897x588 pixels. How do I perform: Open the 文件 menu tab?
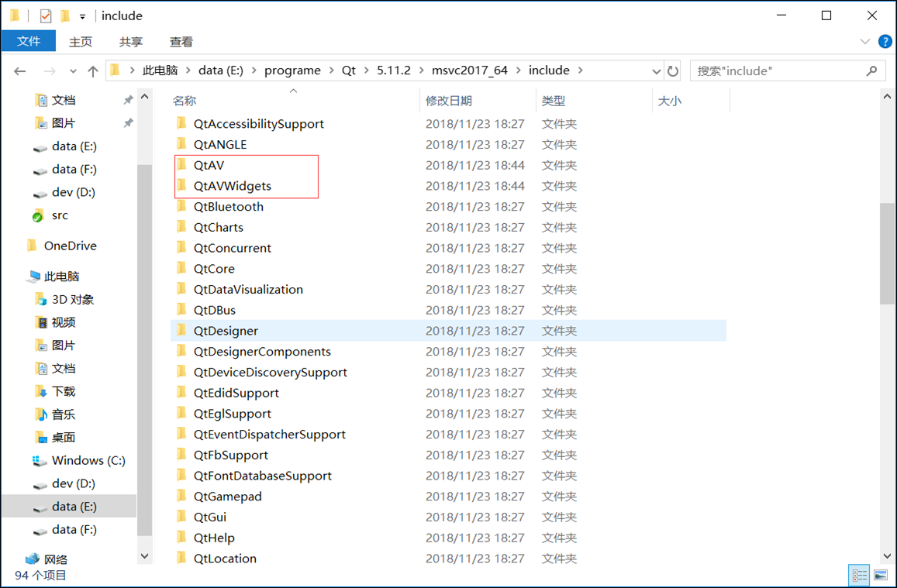29,41
